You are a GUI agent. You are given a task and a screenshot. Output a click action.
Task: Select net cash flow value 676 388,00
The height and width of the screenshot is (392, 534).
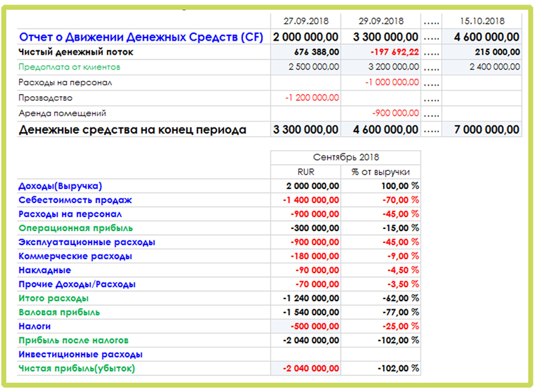click(306, 52)
